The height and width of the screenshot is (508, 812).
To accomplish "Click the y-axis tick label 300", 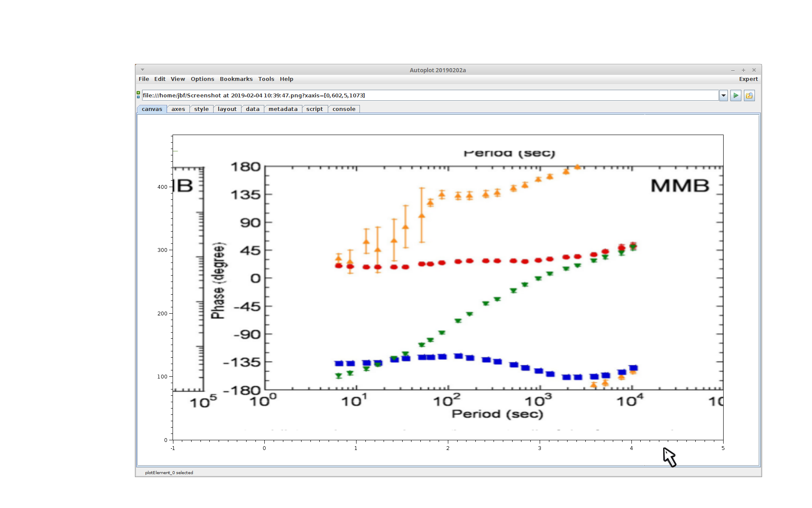I will [162, 250].
